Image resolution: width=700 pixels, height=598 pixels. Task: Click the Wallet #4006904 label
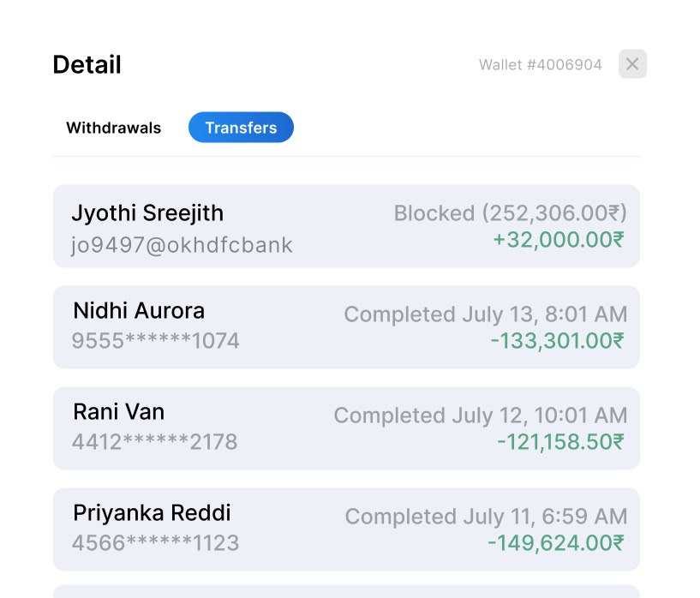click(x=540, y=65)
